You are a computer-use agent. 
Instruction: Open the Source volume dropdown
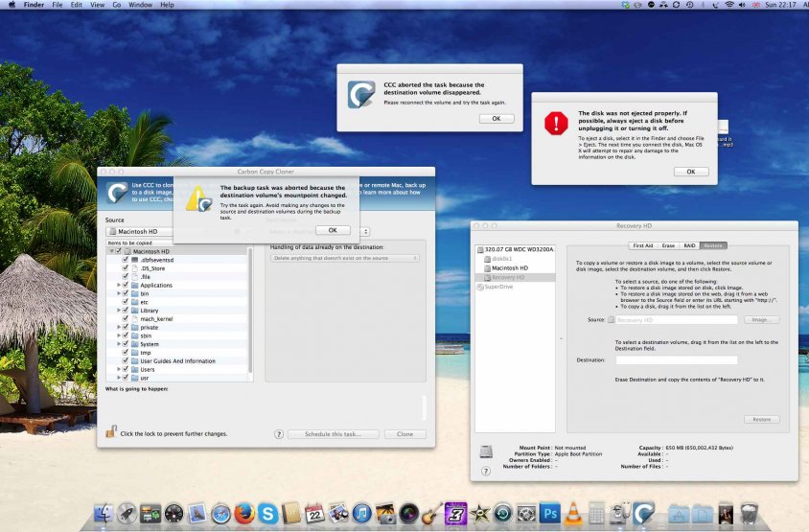pyautogui.click(x=140, y=232)
